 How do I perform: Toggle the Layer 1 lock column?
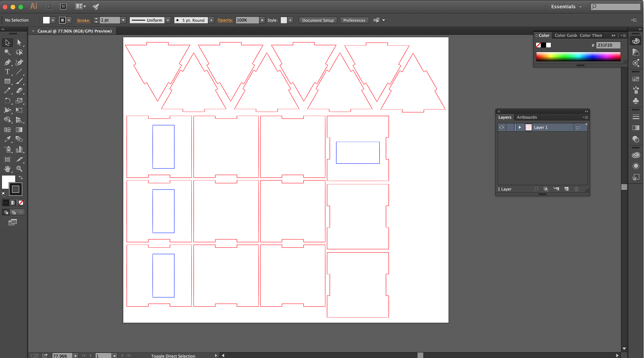510,127
